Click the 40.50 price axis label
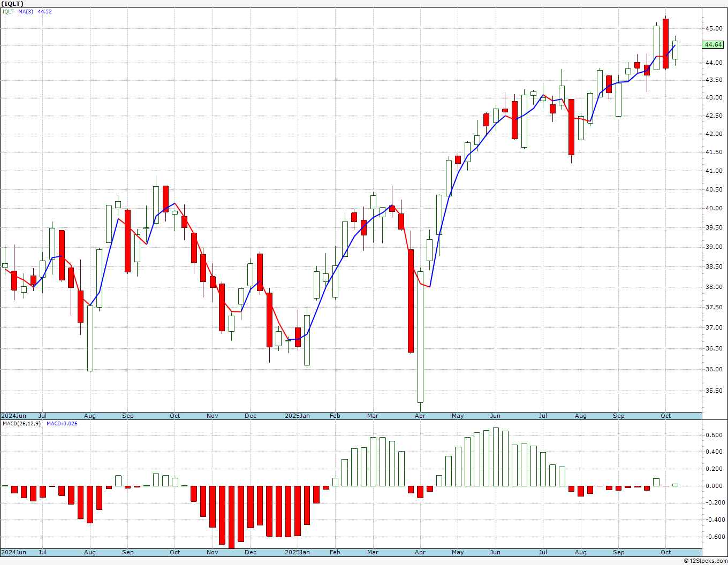This screenshot has width=728, height=565. pyautogui.click(x=714, y=189)
